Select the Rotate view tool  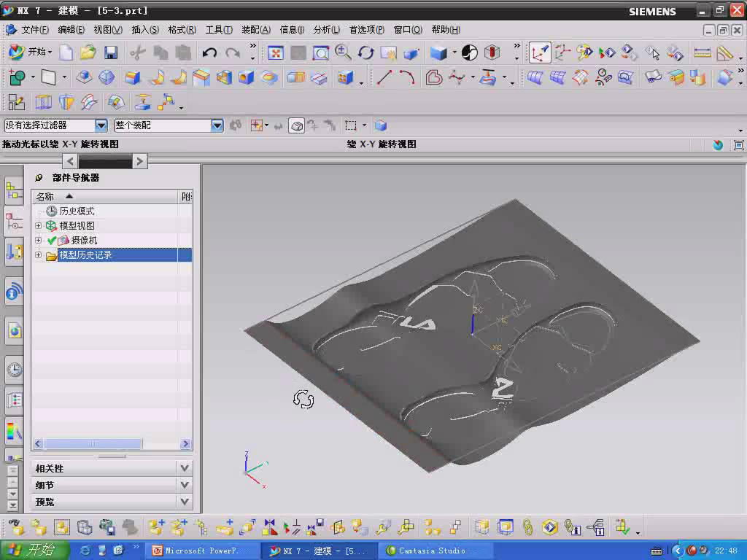pos(366,52)
